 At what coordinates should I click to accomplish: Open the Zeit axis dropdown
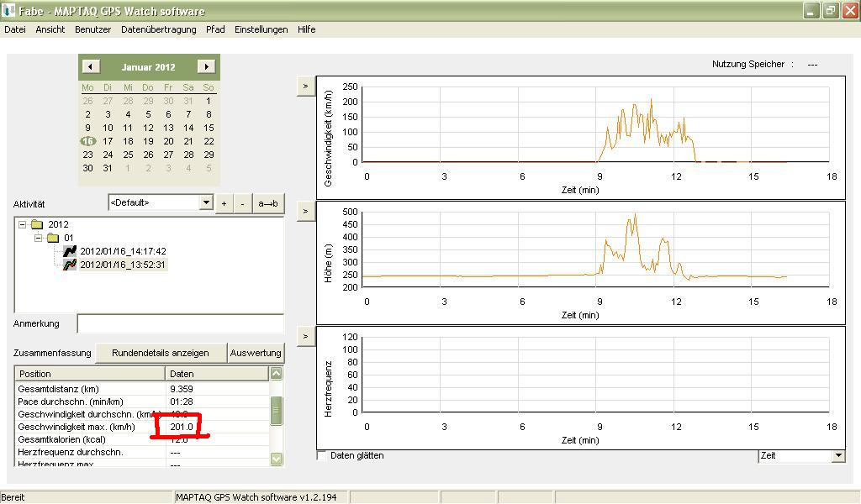(x=837, y=455)
